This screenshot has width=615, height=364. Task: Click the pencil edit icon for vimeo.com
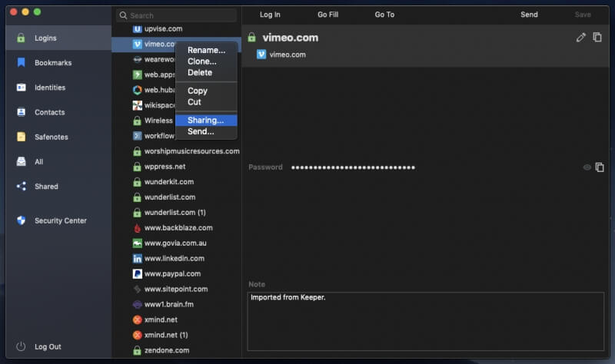581,37
